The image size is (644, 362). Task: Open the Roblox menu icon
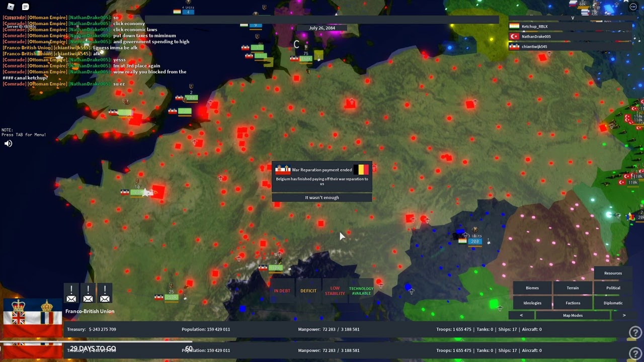click(x=11, y=7)
